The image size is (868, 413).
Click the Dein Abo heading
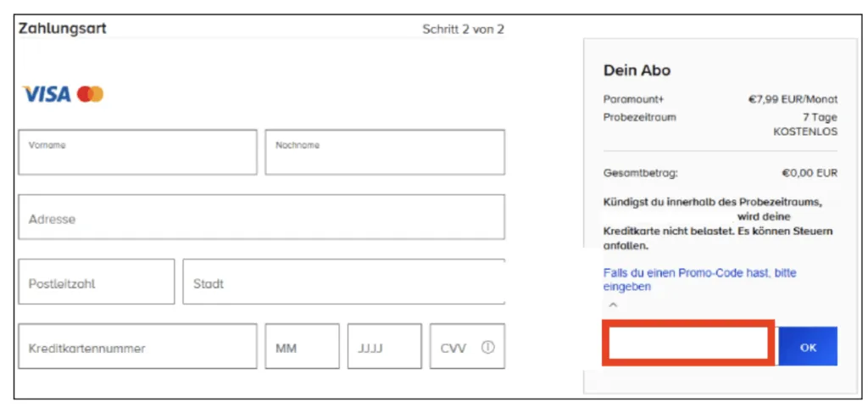pos(637,70)
